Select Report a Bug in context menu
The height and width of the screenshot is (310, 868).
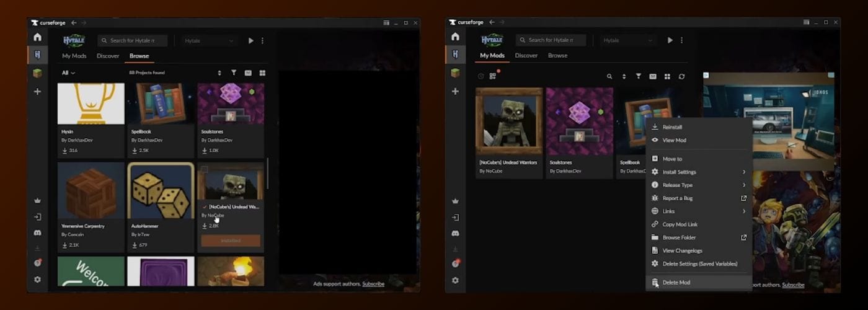tap(699, 198)
